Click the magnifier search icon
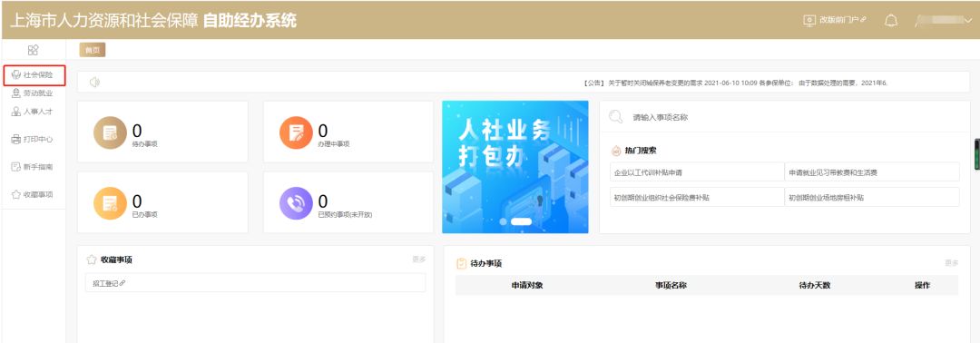The image size is (980, 343). pyautogui.click(x=615, y=117)
